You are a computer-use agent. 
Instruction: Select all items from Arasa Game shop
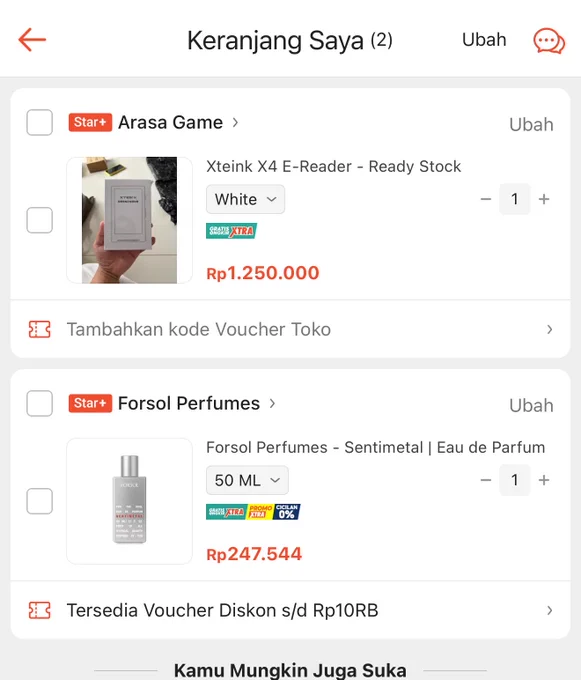pyautogui.click(x=39, y=123)
